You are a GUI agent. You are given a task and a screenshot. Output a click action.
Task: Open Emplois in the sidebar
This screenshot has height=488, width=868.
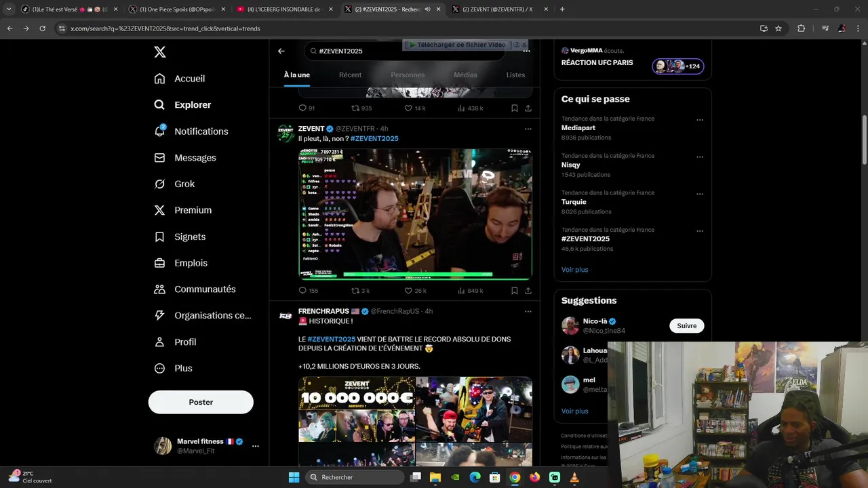pyautogui.click(x=181, y=263)
